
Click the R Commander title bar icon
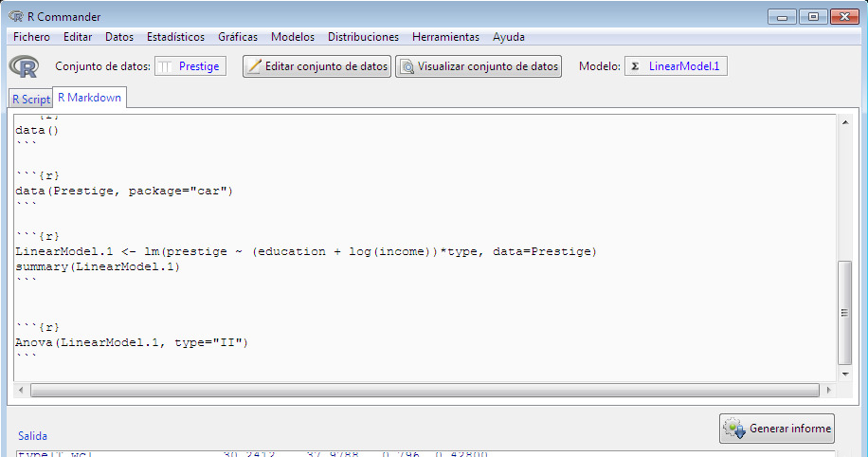coord(16,16)
